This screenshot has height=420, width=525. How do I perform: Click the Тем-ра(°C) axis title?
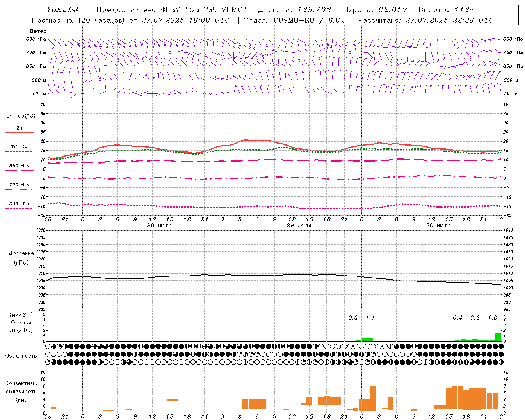click(19, 116)
